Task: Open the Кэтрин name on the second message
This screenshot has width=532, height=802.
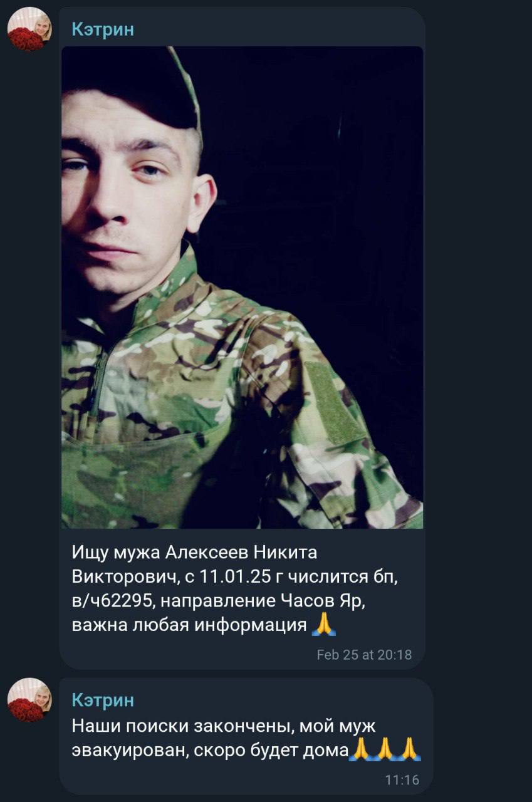Action: pyautogui.click(x=103, y=700)
